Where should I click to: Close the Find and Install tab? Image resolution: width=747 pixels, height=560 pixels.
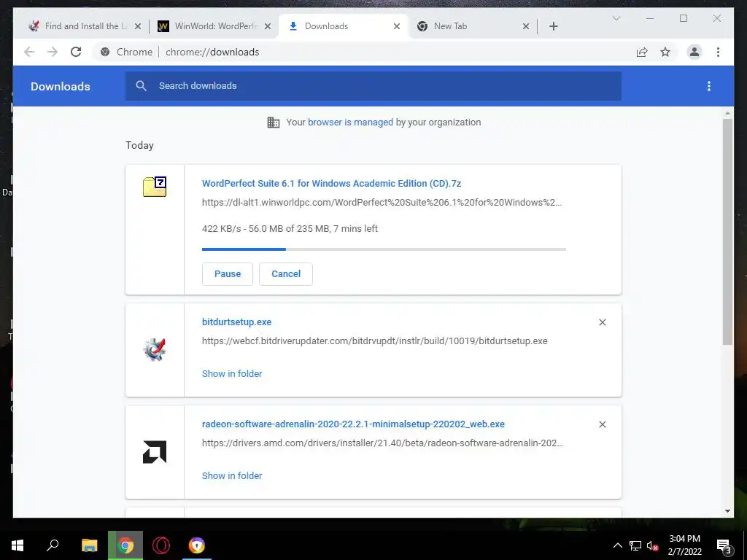coord(138,26)
